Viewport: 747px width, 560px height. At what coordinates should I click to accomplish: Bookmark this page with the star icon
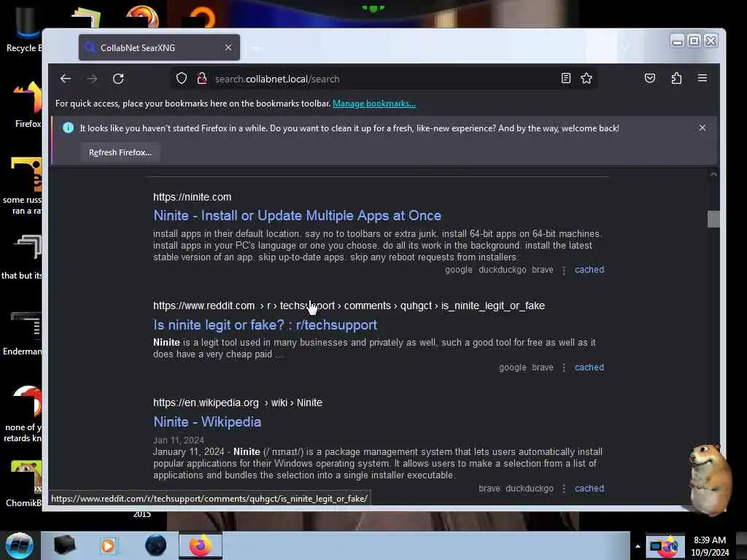(587, 78)
